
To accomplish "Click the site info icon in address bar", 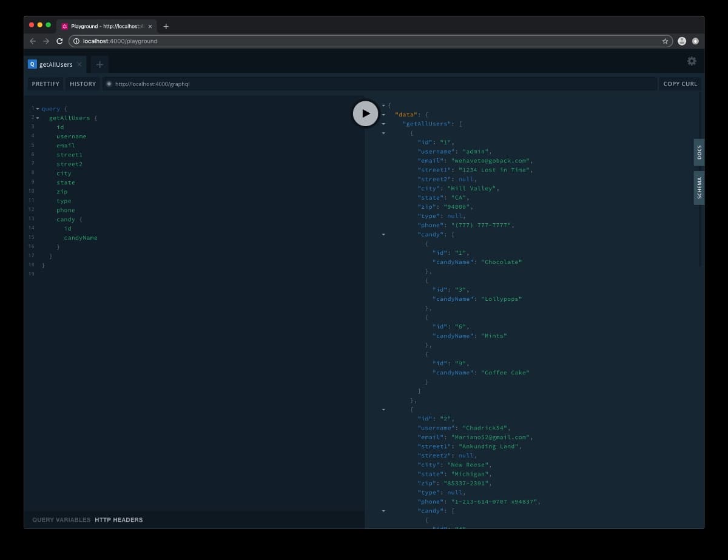I will [x=76, y=42].
